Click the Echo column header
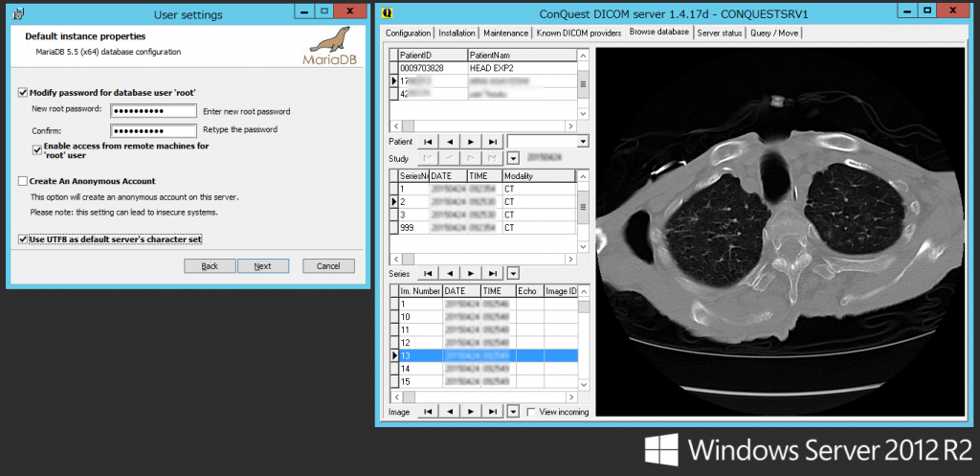The image size is (980, 476). [529, 291]
